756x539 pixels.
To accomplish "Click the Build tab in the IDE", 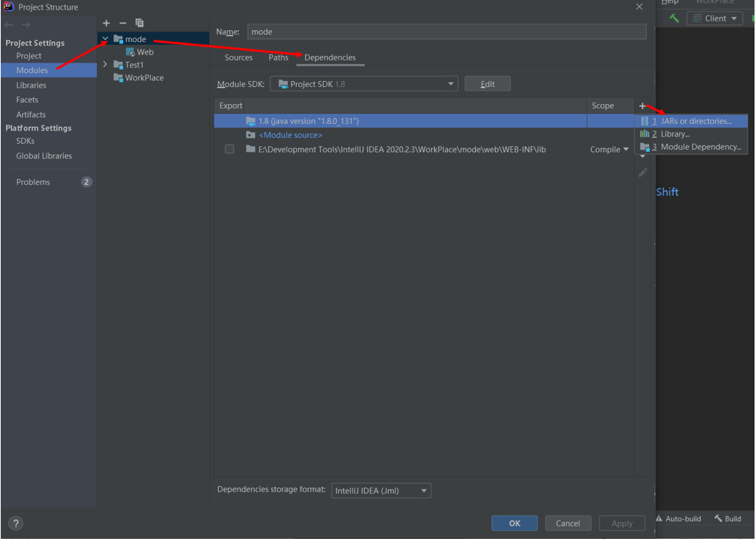I will tap(728, 519).
